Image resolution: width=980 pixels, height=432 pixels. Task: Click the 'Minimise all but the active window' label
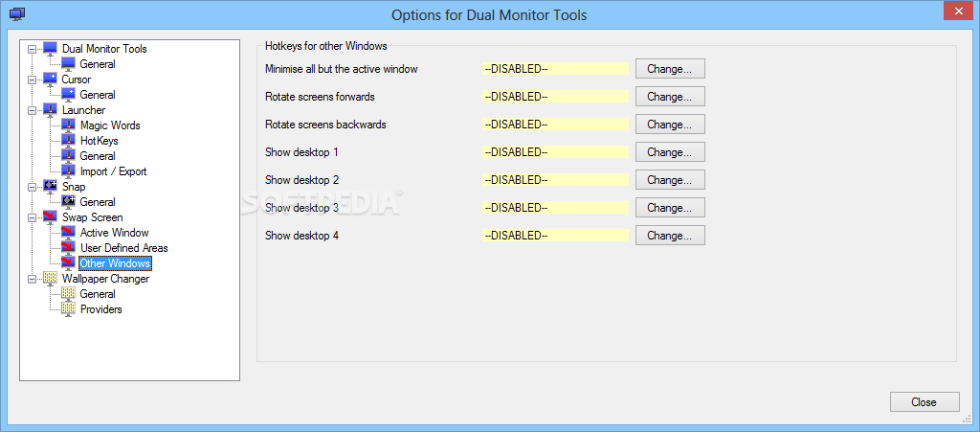pyautogui.click(x=342, y=69)
